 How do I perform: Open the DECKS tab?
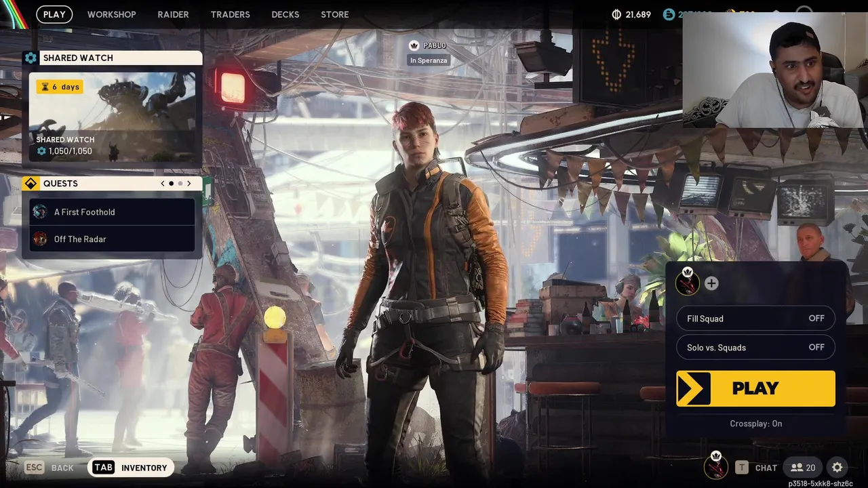(285, 14)
